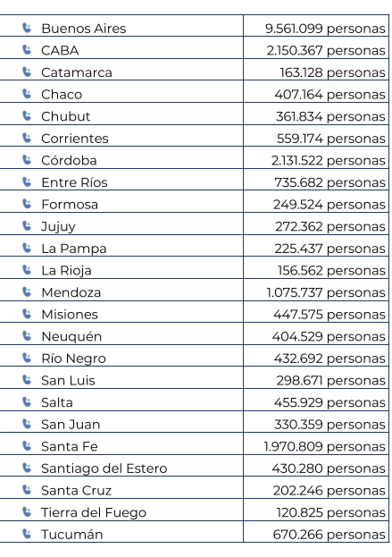
Task: Click the phone icon next to Jujuy
Action: (27, 225)
